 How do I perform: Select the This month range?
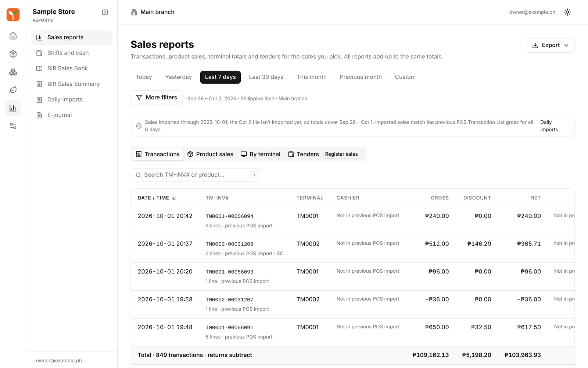coord(312,77)
